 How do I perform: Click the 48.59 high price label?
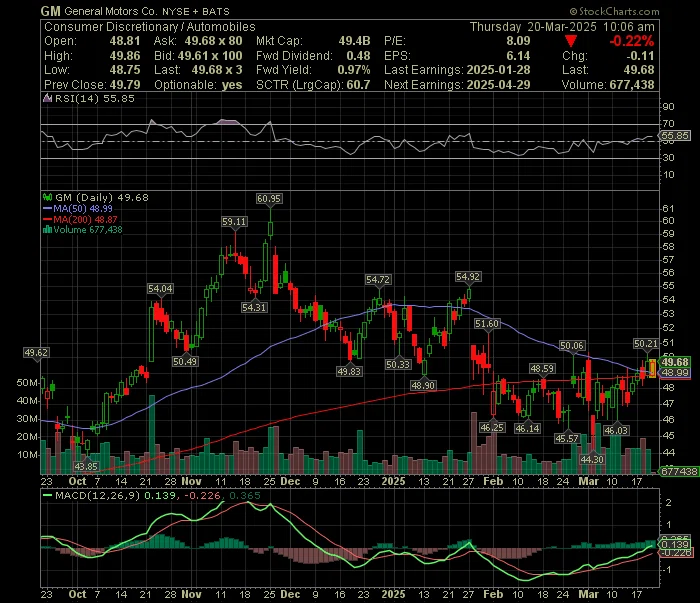coord(542,369)
